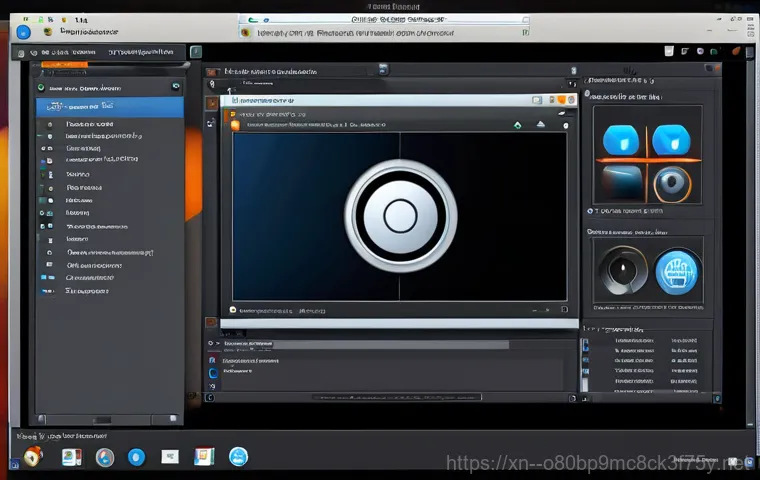This screenshot has height=480, width=760.
Task: Toggle the green check circle in the left panel
Action: (x=41, y=88)
